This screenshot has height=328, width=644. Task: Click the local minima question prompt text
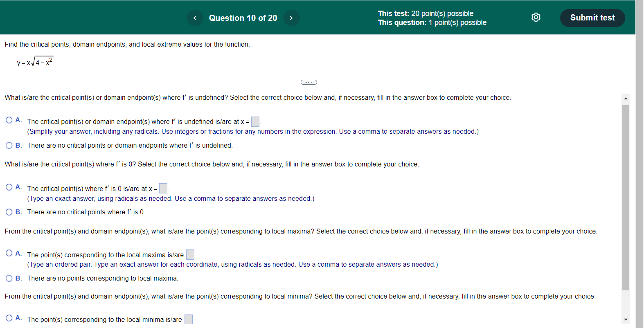[x=300, y=297]
